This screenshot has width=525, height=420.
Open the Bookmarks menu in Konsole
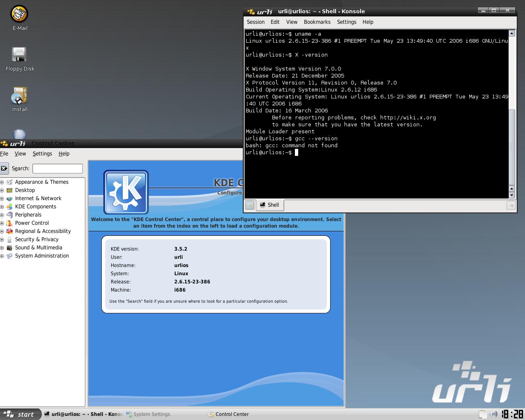[x=317, y=22]
